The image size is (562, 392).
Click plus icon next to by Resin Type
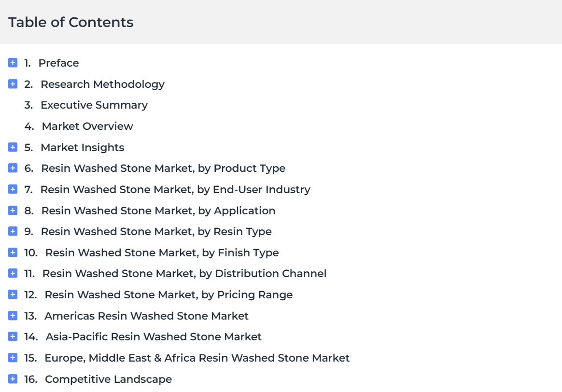click(13, 231)
